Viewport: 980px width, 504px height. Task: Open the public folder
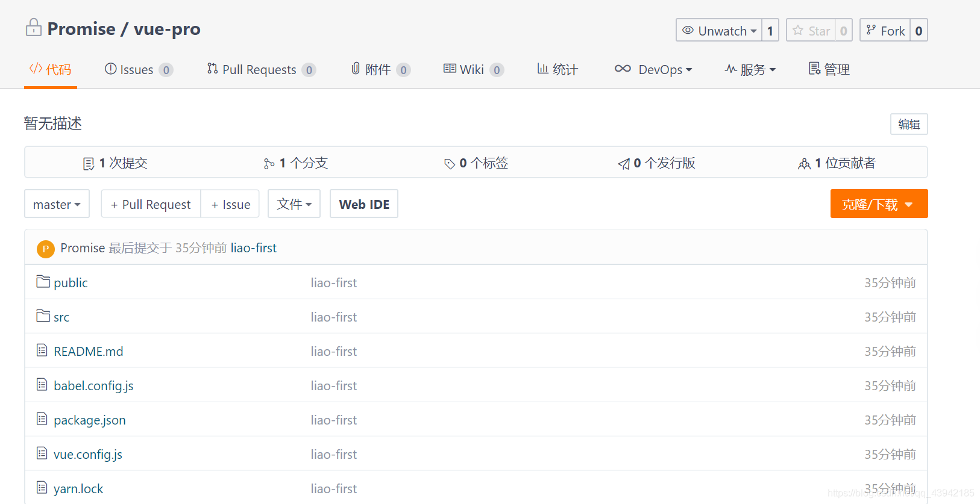71,282
